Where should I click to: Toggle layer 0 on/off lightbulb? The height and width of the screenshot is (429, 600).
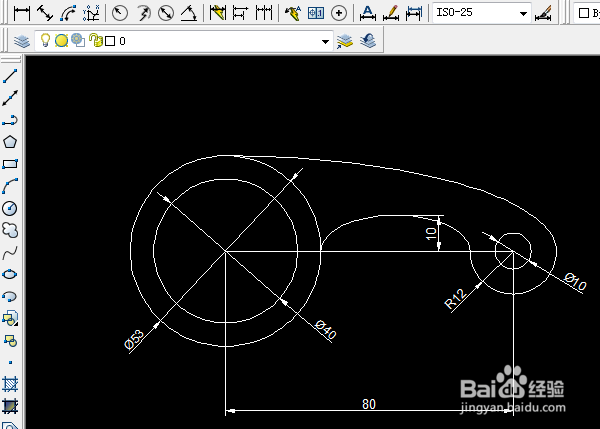45,40
